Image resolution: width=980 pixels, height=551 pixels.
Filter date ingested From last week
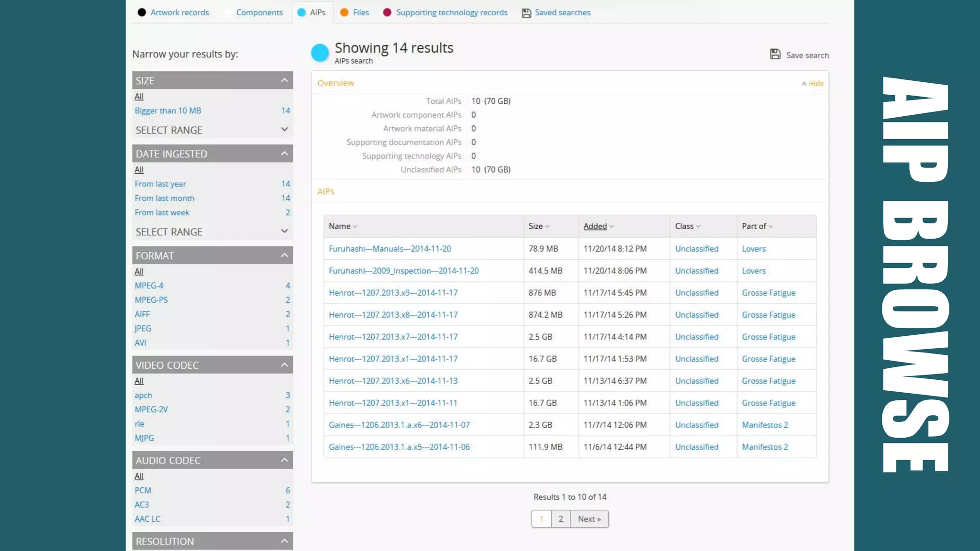162,212
